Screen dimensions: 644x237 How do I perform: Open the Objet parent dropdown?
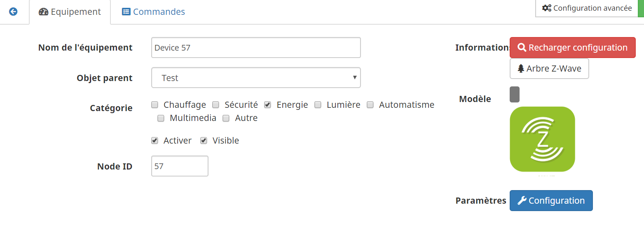tap(256, 78)
